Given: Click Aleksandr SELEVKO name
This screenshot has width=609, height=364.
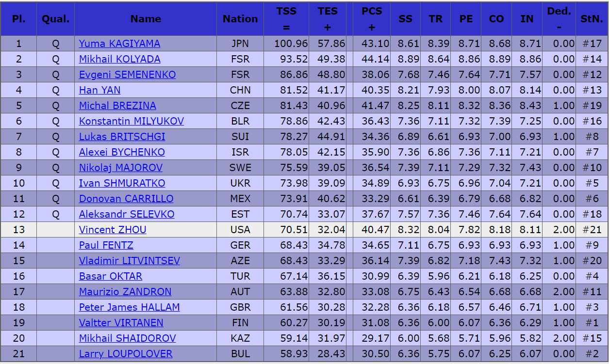Looking at the screenshot, I should tap(127, 214).
